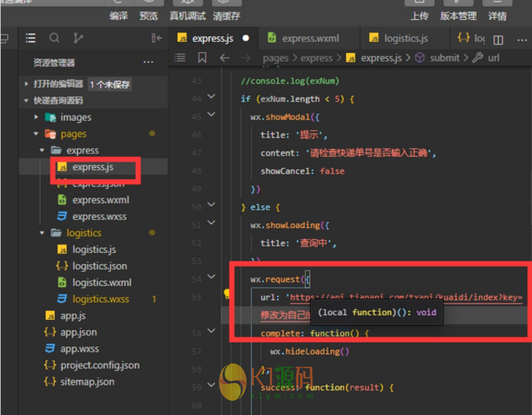Viewport: 532px width, 415px height.
Task: Click the bookmark icon in breadcrumb bar
Action: tap(202, 58)
